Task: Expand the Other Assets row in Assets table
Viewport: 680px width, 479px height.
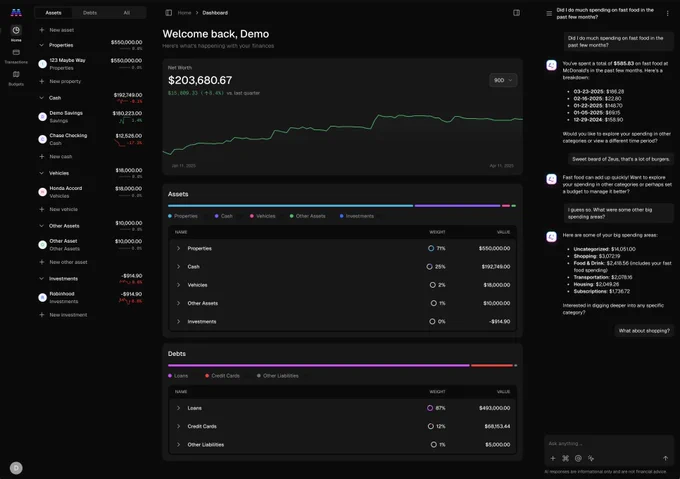Action: (x=178, y=303)
